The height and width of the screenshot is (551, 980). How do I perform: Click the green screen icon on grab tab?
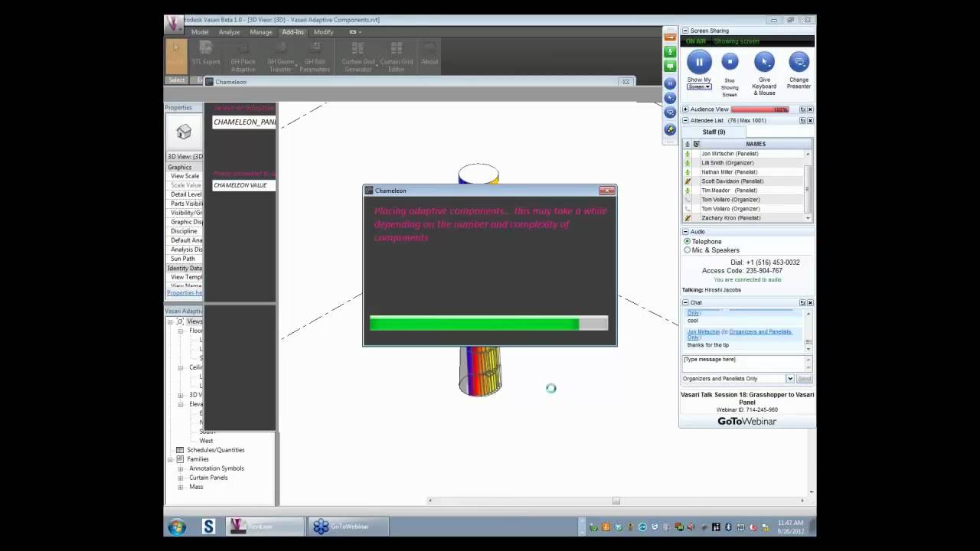tap(670, 67)
